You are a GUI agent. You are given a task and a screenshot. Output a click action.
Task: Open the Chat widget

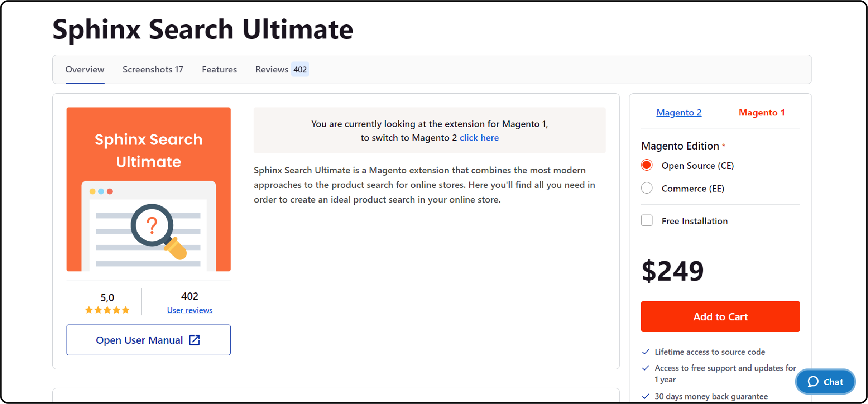tap(825, 381)
